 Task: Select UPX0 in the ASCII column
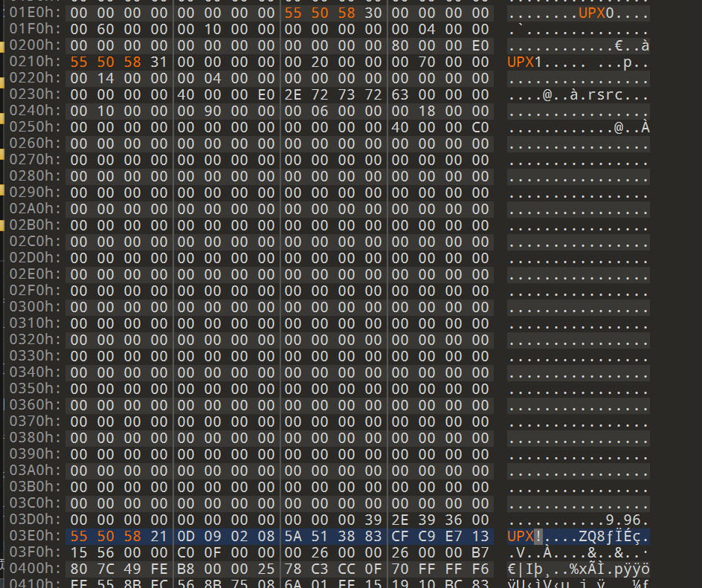point(596,13)
